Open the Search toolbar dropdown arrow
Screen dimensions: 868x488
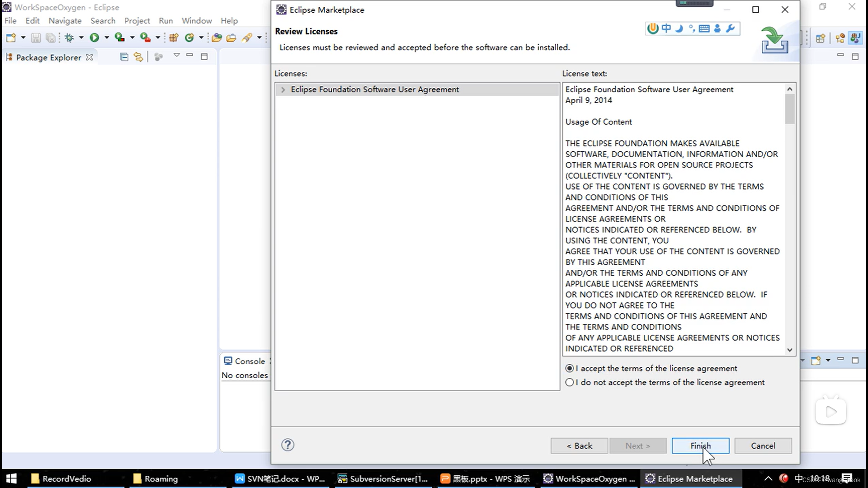[259, 38]
